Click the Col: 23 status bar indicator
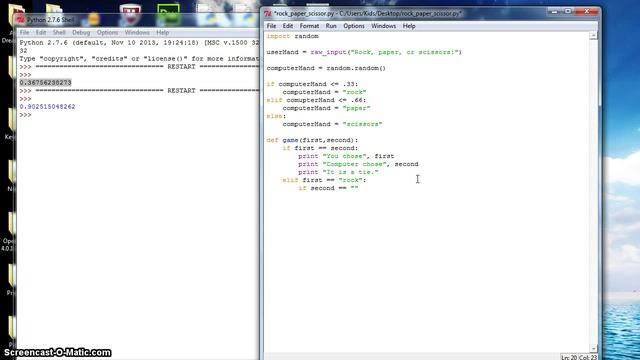The image size is (640, 360). coord(588,357)
